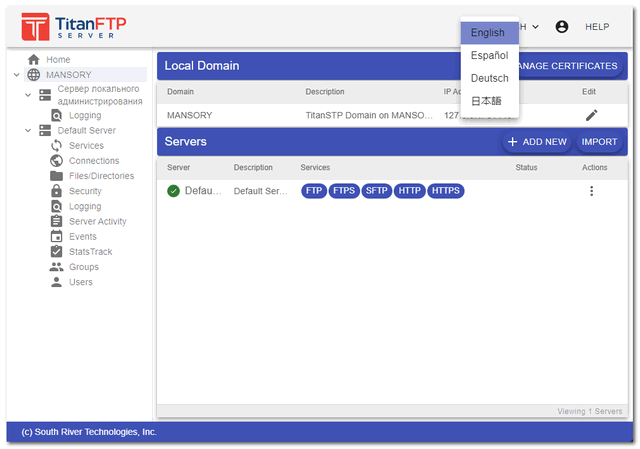Click the Logging icon under local administration server
640x449 pixels.
(x=56, y=116)
